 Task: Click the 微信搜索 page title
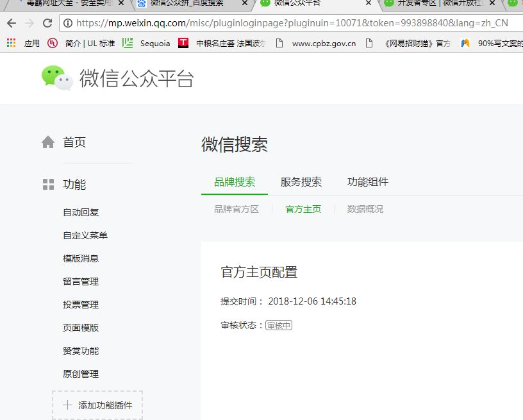click(235, 144)
